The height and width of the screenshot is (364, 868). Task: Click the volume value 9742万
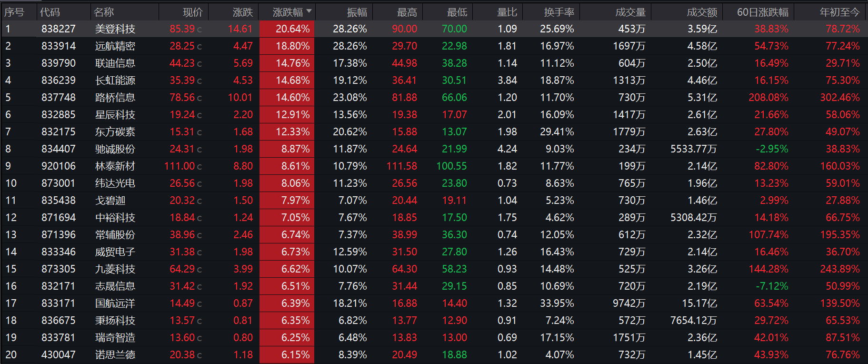[629, 303]
